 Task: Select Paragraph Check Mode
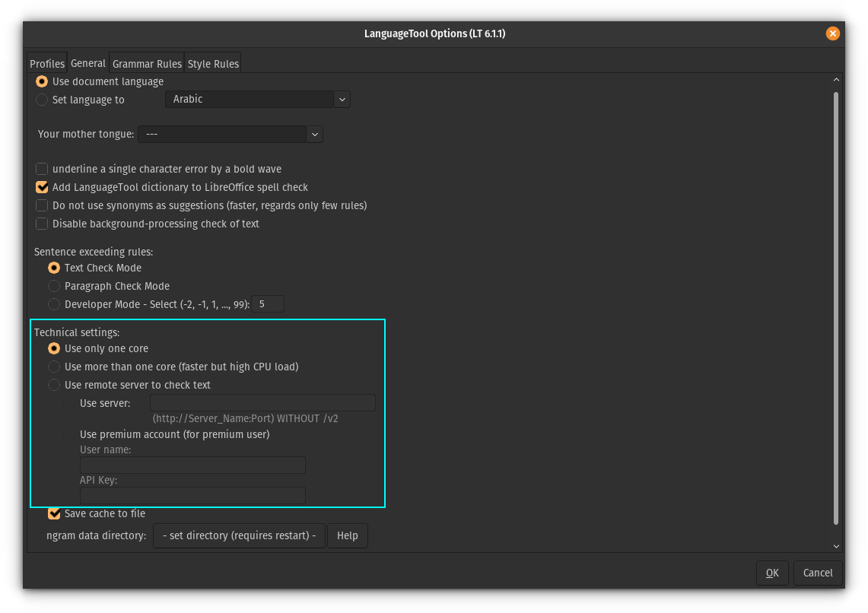click(54, 286)
